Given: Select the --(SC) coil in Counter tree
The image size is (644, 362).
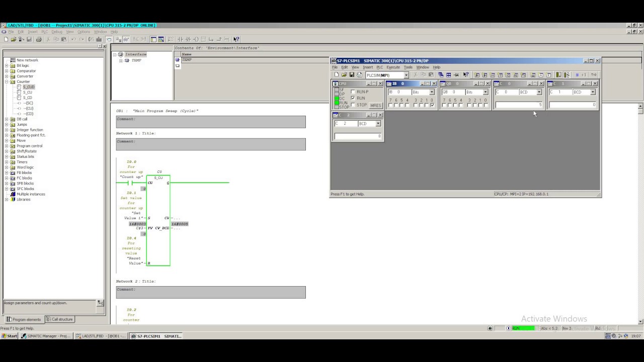Looking at the screenshot, I should click(28, 103).
